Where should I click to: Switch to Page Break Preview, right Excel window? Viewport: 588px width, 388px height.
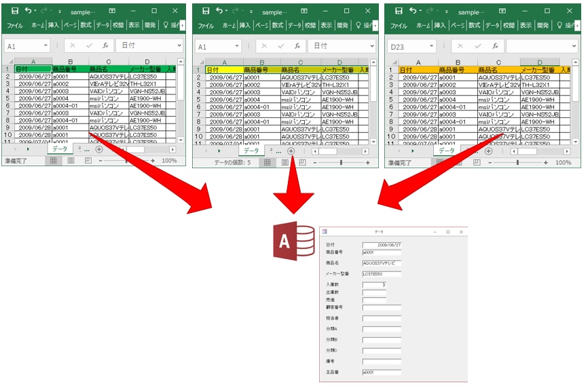[x=477, y=163]
